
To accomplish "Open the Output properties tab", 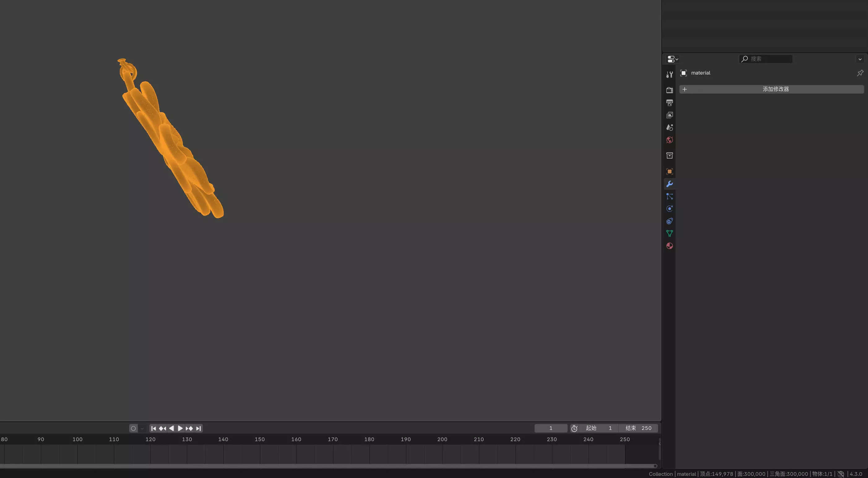I will coord(670,102).
